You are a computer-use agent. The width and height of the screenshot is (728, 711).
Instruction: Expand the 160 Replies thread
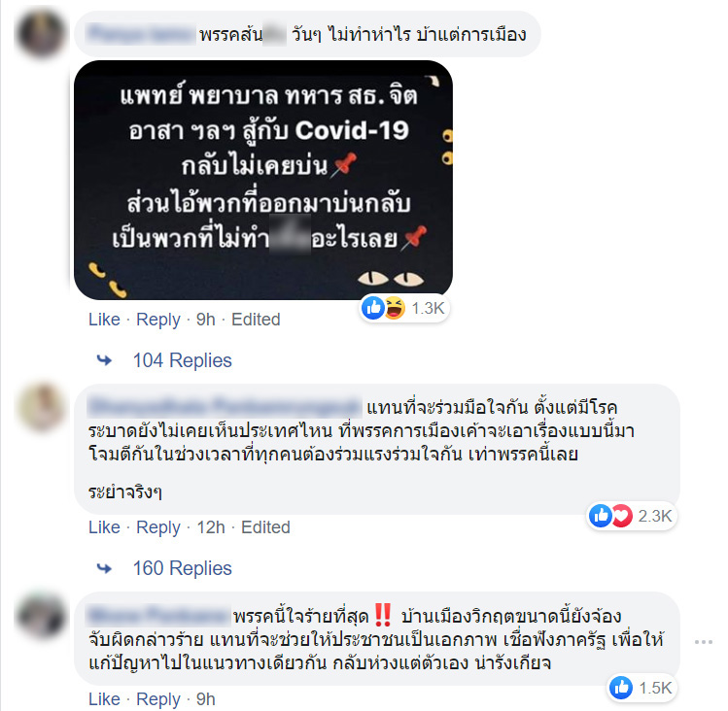click(182, 568)
